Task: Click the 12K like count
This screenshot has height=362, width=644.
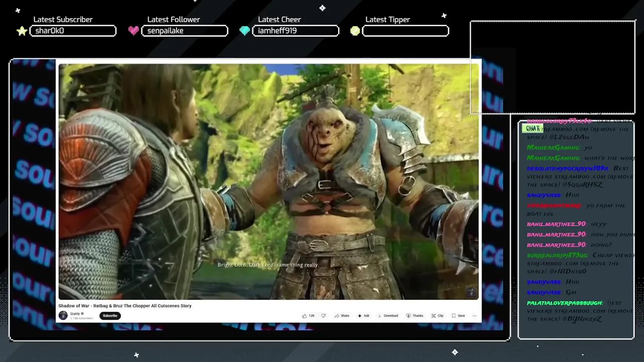Action: pos(311,316)
